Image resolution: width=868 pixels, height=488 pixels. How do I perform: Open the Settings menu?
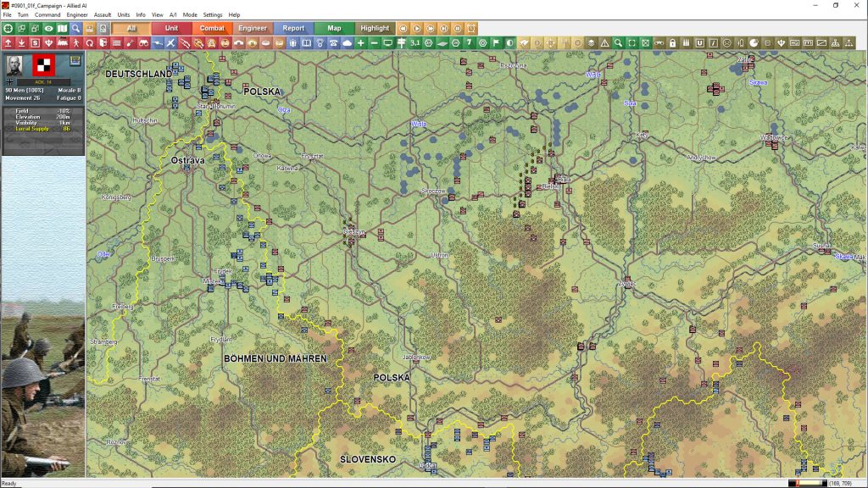pos(213,14)
